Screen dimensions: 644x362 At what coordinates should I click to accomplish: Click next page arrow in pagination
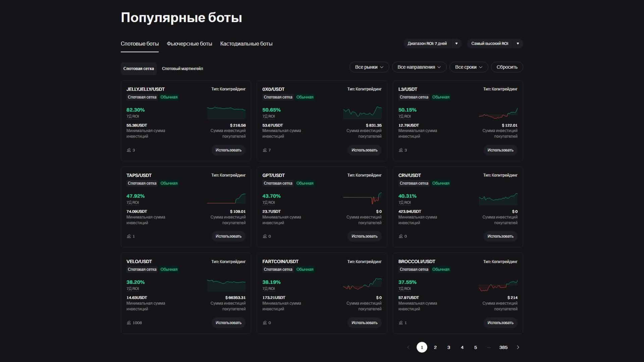(x=518, y=347)
